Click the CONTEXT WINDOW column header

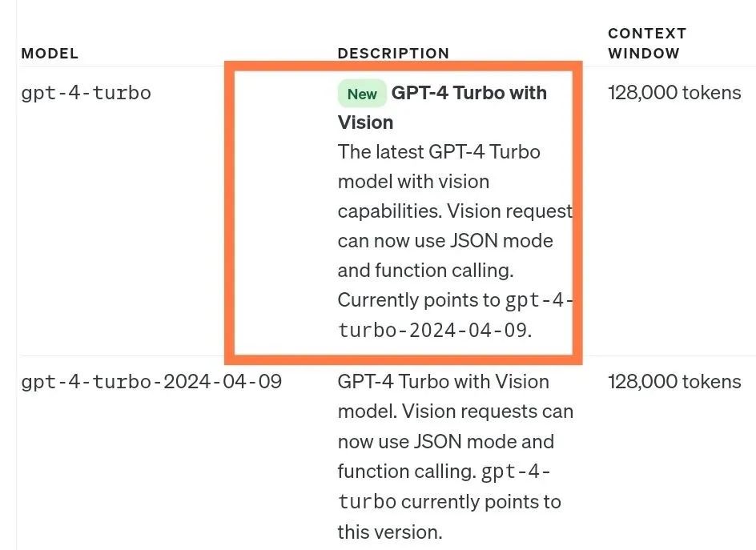647,43
